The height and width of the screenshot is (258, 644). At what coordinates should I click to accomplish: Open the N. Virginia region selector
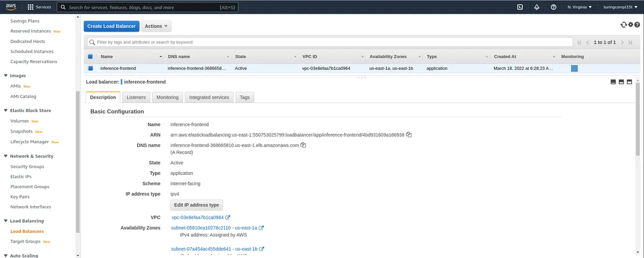[x=580, y=8]
